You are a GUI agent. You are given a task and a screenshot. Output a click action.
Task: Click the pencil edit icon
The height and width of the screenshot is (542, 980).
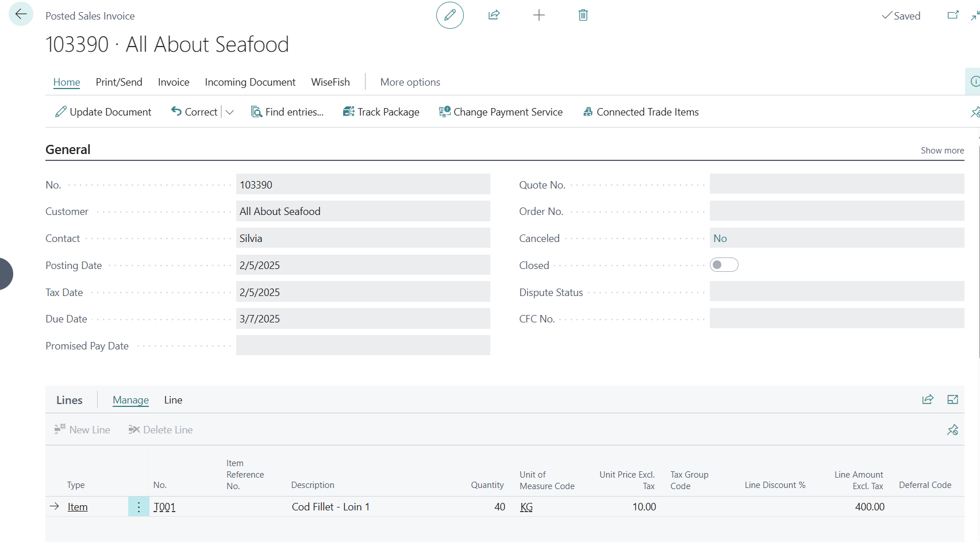(449, 15)
